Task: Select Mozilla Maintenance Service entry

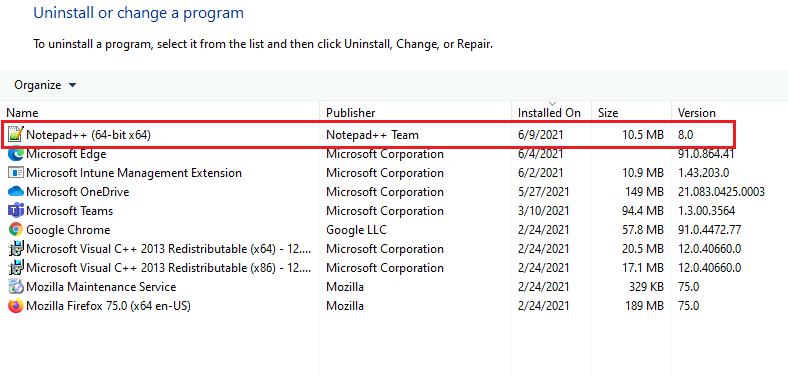Action: pyautogui.click(x=101, y=287)
